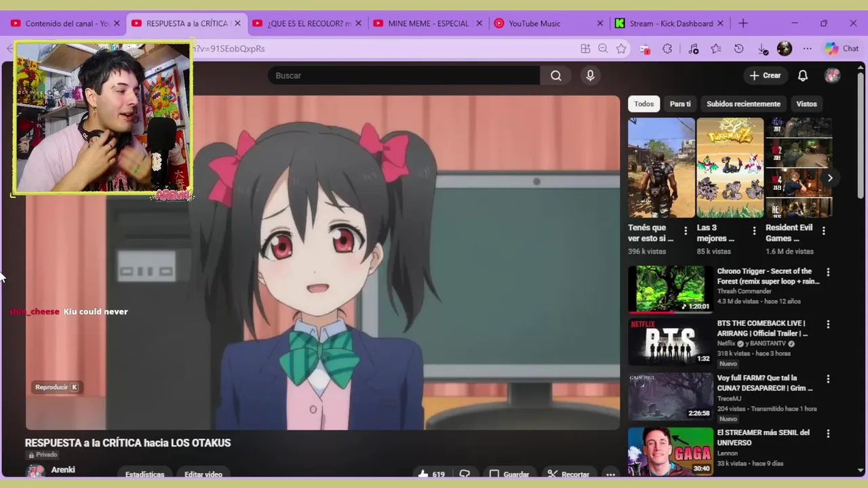This screenshot has width=868, height=488.
Task: Open browser downloads icon
Action: (x=762, y=49)
